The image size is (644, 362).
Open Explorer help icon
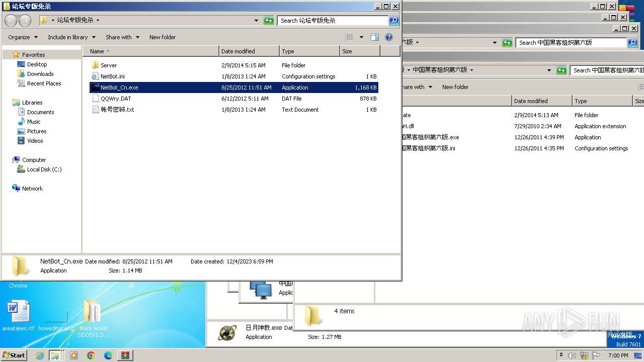[x=389, y=37]
